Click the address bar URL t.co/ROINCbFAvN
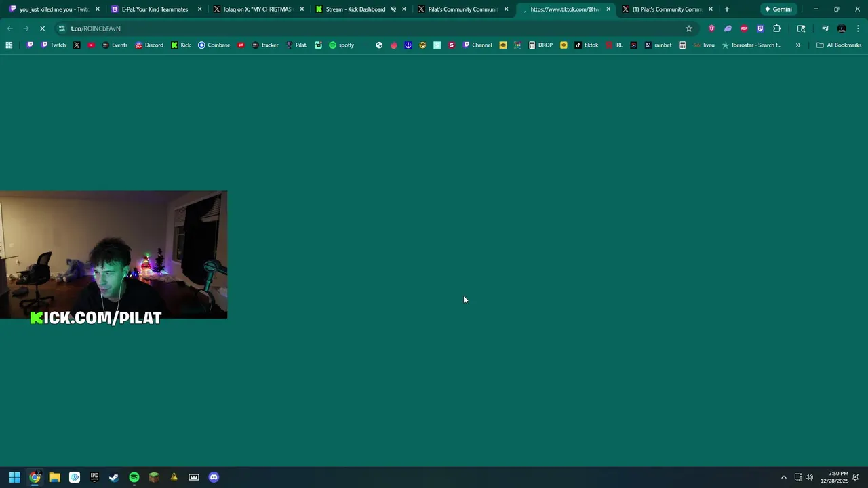This screenshot has width=868, height=488. [x=96, y=28]
